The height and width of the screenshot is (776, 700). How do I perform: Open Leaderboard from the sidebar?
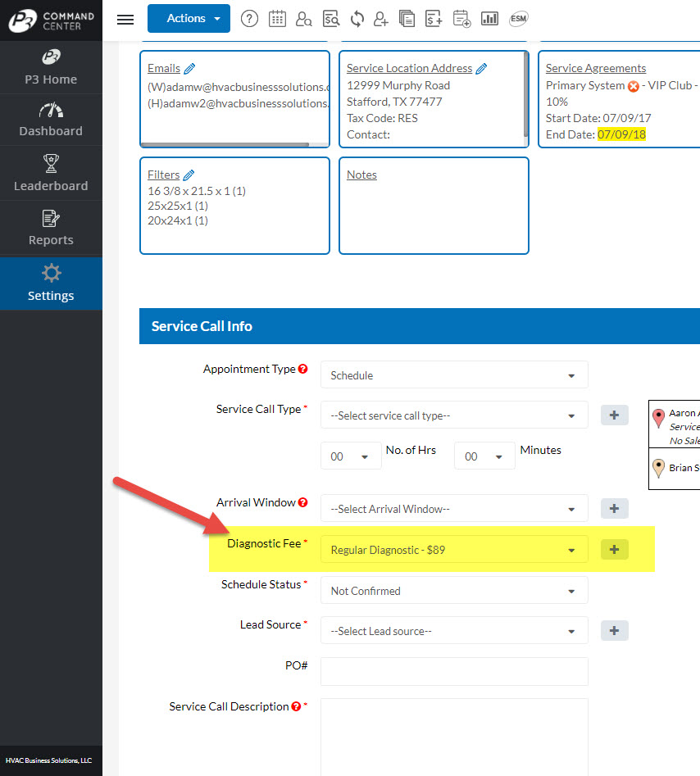click(51, 174)
